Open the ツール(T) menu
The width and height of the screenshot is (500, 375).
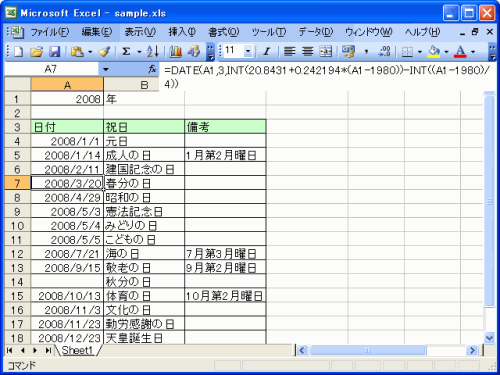point(269,32)
